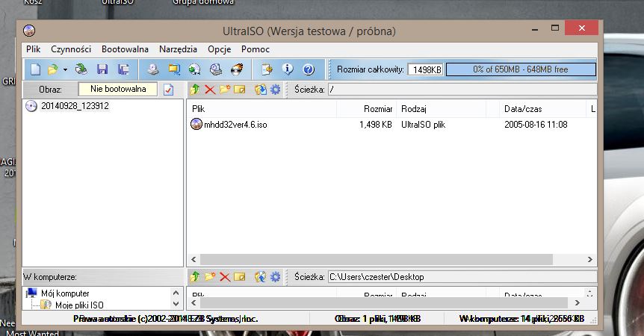This screenshot has height=336, width=644.
Task: Click the 2005-08-16 11:08 date cell
Action: click(536, 125)
